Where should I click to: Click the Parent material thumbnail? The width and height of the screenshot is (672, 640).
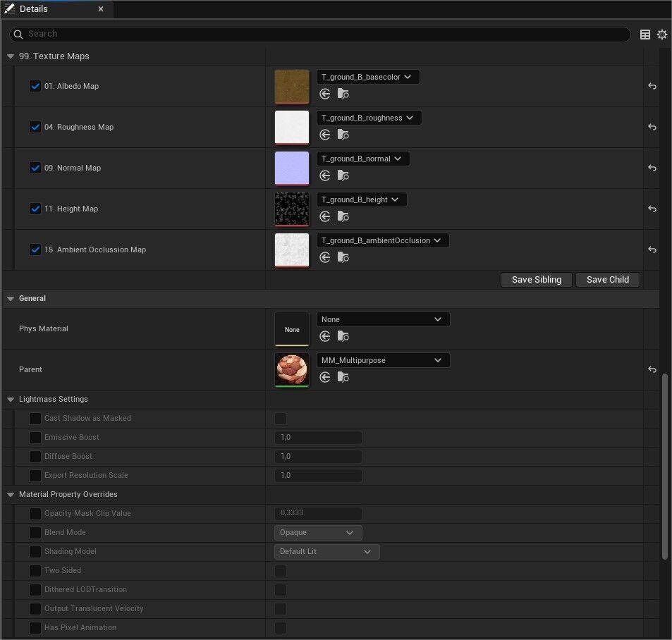292,370
